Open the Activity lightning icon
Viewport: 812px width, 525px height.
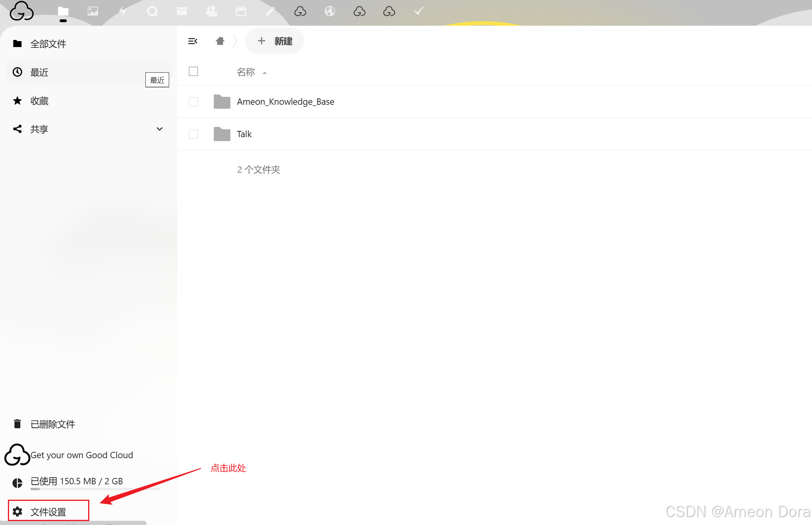pos(122,11)
